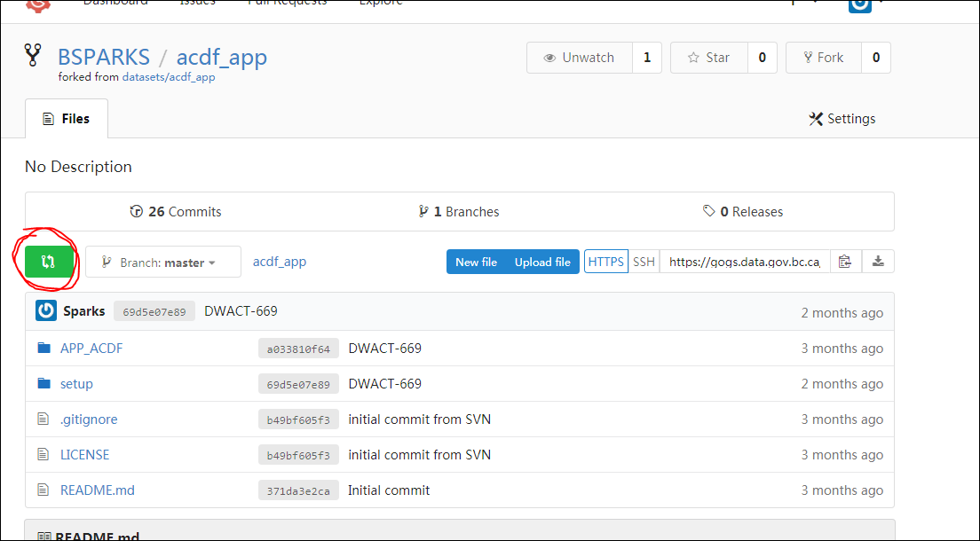Select HTTPS clone protocol
The height and width of the screenshot is (541, 980).
[606, 262]
